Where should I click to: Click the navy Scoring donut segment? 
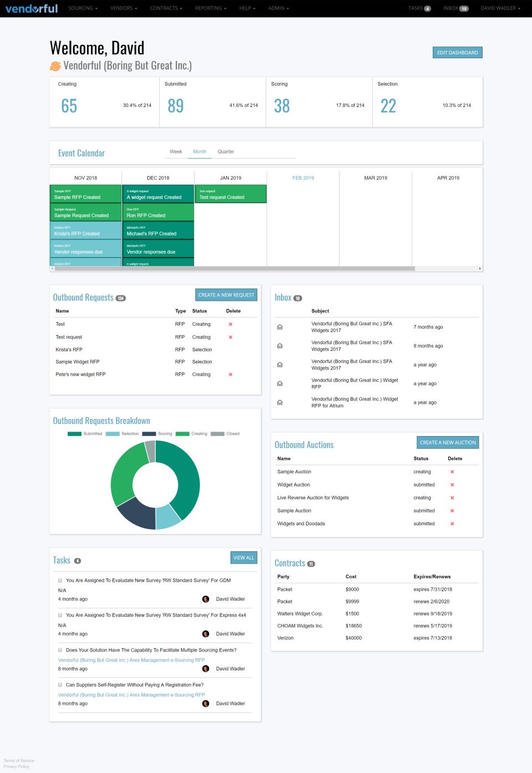pos(137,513)
